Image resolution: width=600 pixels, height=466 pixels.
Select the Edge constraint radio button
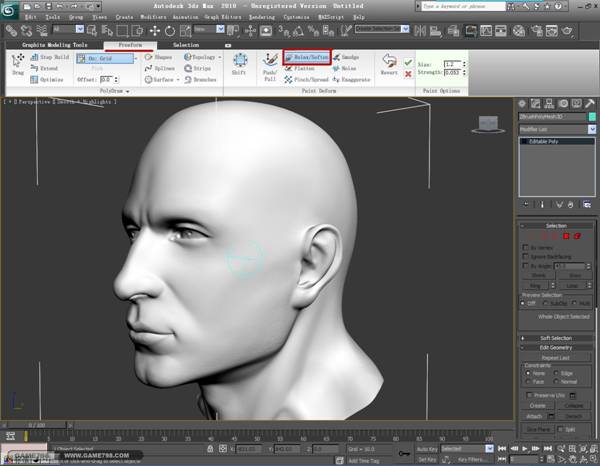(x=555, y=374)
